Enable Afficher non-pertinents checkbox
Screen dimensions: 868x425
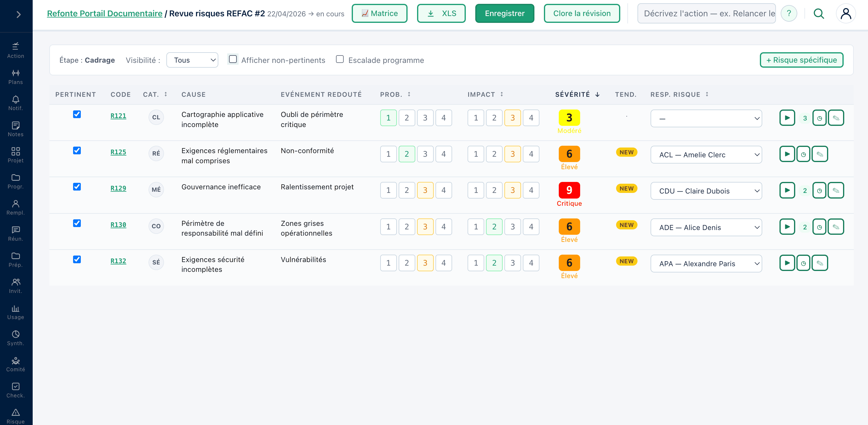point(233,59)
